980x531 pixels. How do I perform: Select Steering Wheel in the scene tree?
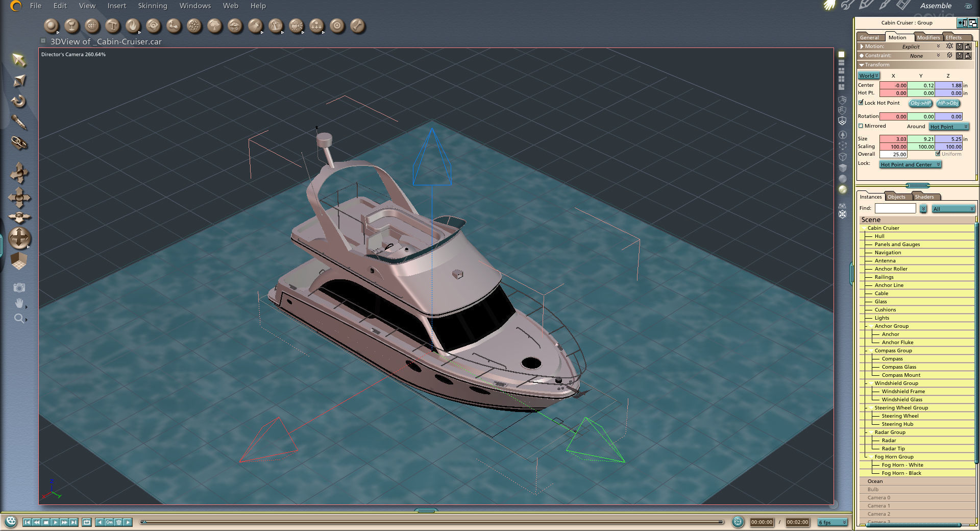[x=900, y=416]
